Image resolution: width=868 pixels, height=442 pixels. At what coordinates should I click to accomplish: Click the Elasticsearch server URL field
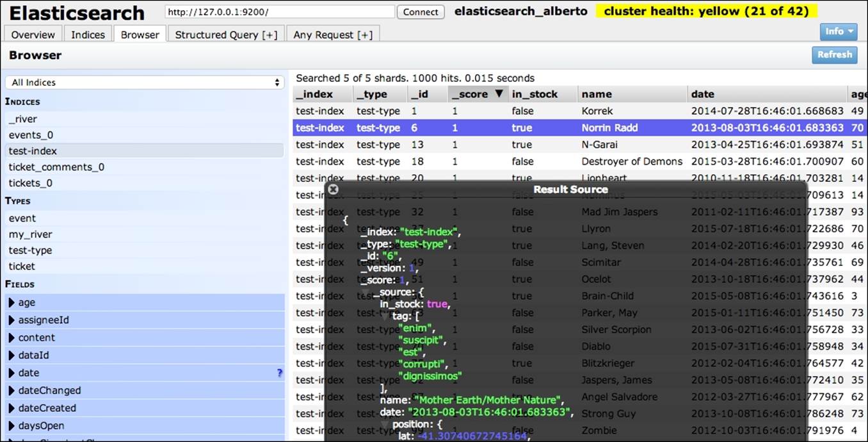click(279, 12)
